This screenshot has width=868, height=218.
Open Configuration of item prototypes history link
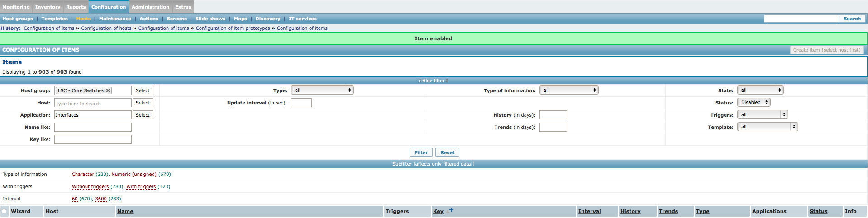(x=233, y=28)
